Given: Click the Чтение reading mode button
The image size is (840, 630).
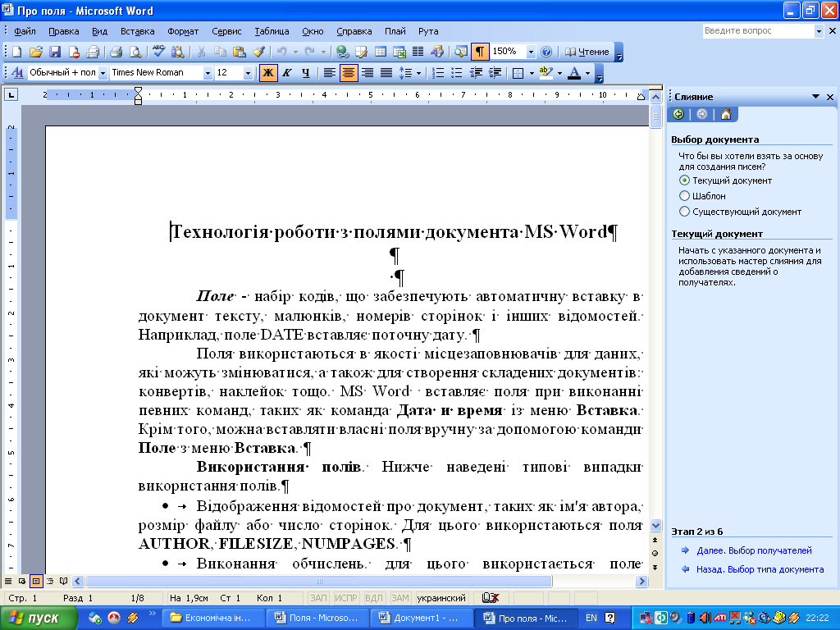Looking at the screenshot, I should click(x=587, y=52).
